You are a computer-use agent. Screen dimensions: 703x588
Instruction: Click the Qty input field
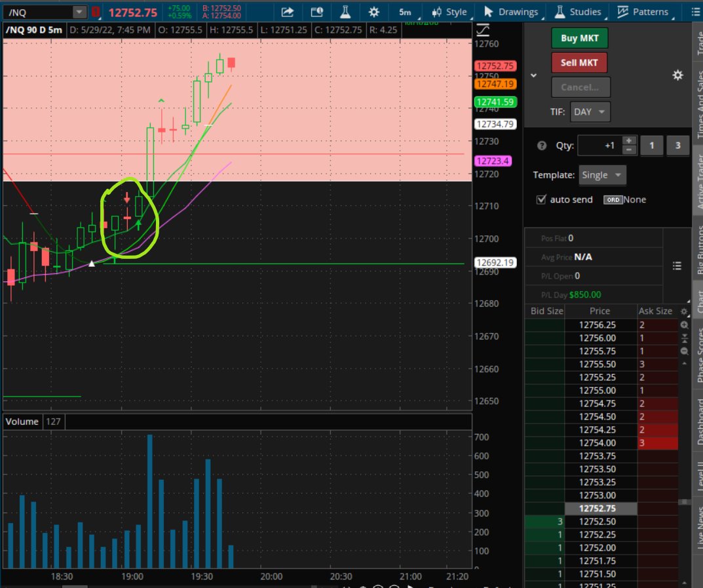pyautogui.click(x=600, y=146)
